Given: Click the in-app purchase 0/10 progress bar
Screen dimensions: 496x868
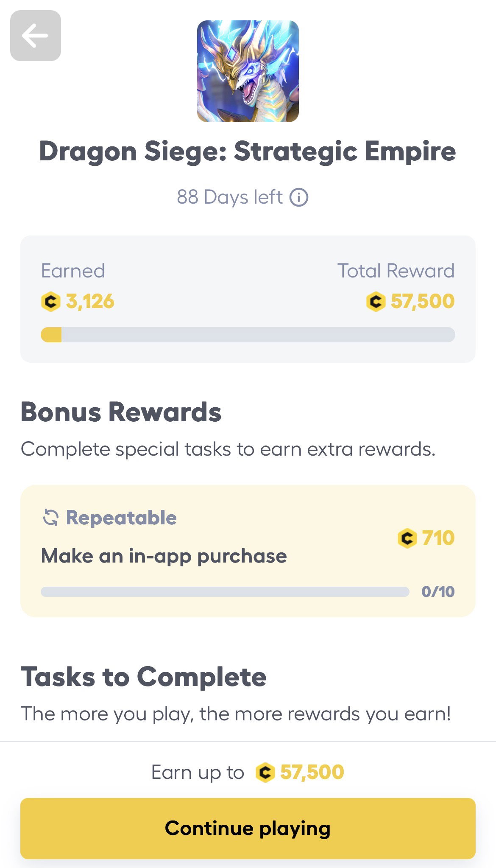Looking at the screenshot, I should [225, 592].
